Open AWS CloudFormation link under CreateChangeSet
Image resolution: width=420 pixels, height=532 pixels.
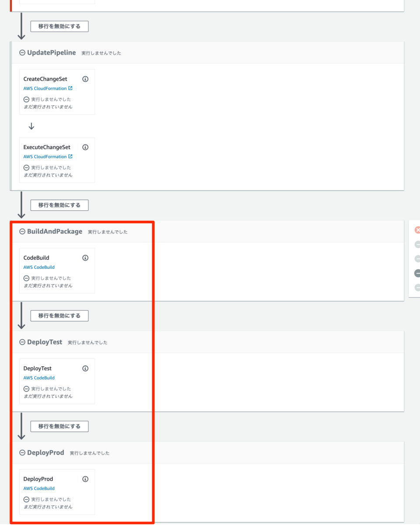pos(45,88)
